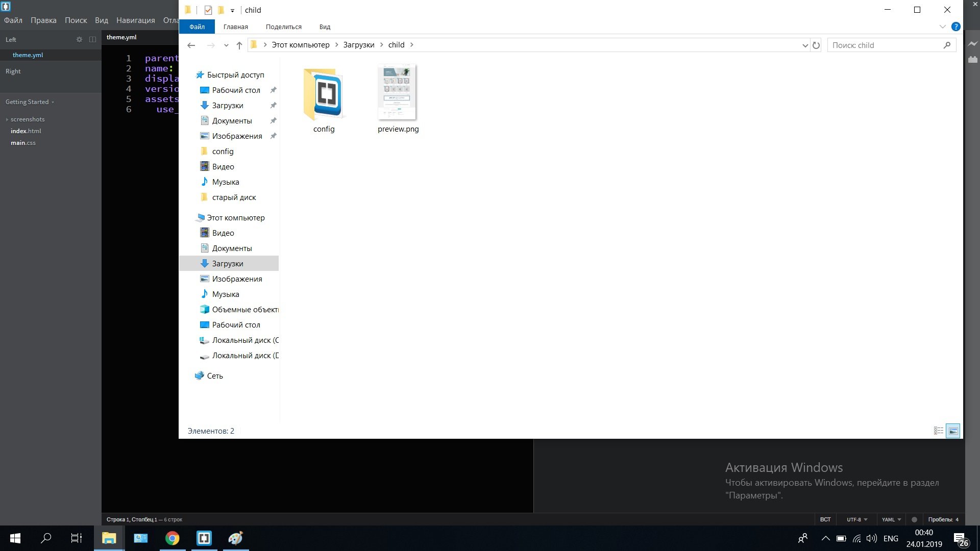Switch to details list view
Screen dimensions: 980x551
pos(938,431)
